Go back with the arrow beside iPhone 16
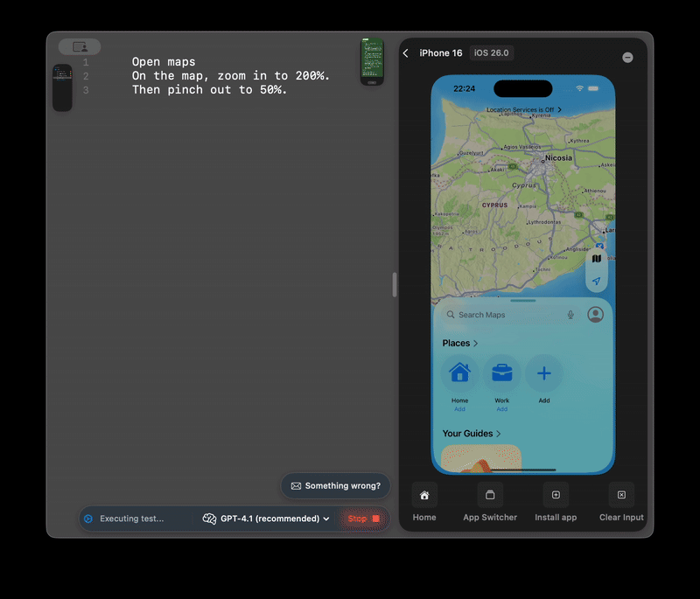The image size is (700, 599). 405,53
